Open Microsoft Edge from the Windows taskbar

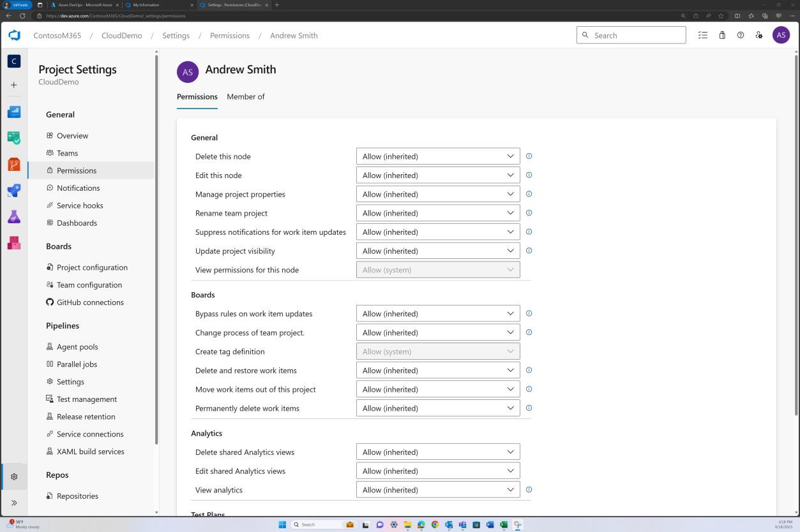pyautogui.click(x=421, y=524)
